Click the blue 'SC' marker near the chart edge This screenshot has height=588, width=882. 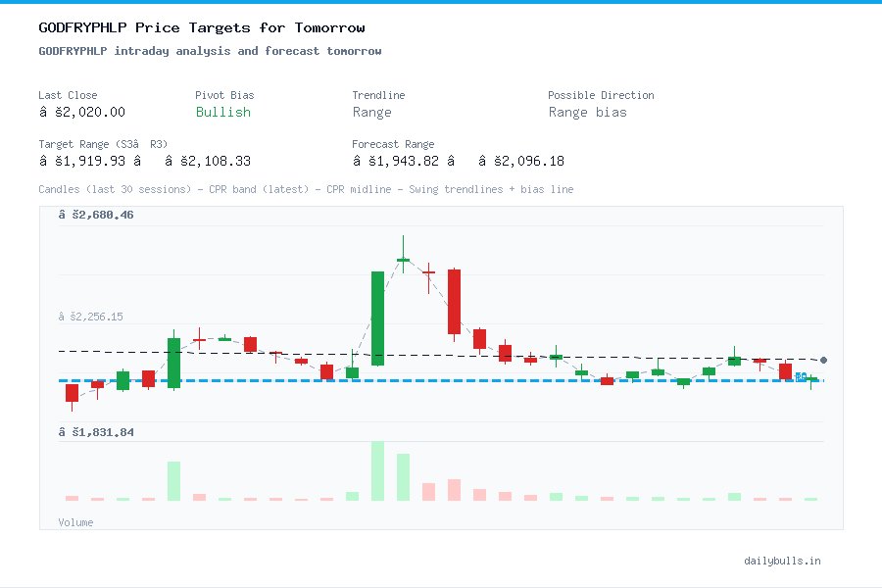[x=802, y=375]
